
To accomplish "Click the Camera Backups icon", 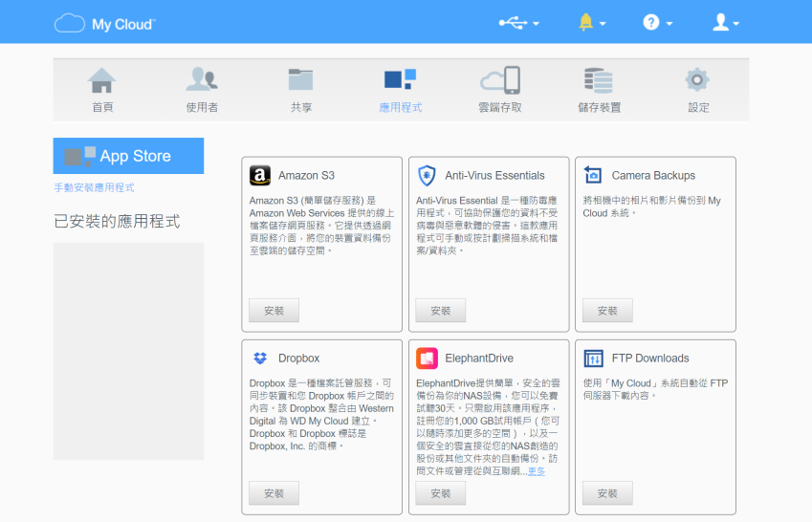I will click(x=593, y=175).
